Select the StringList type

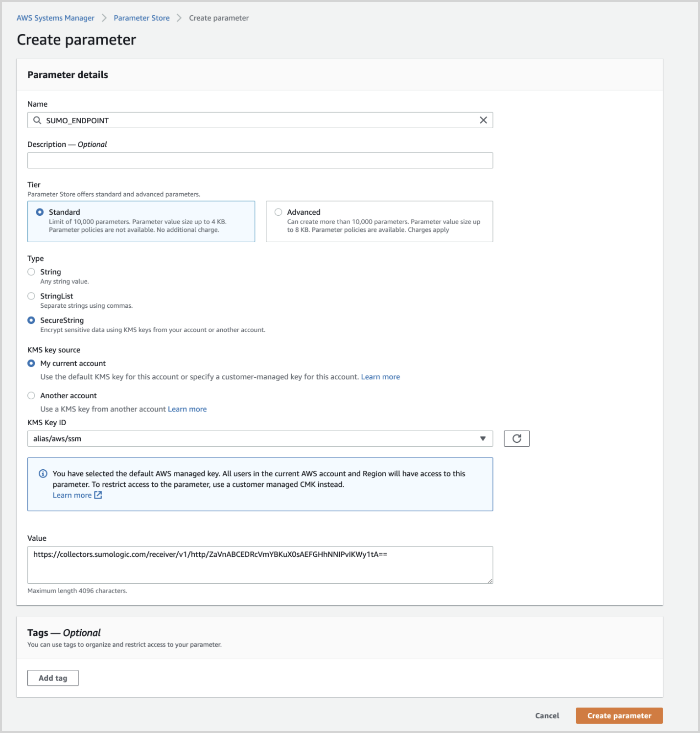coord(31,296)
